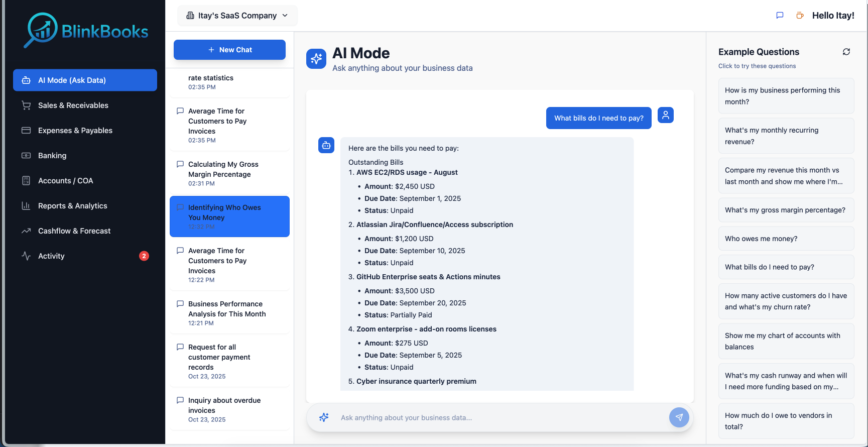Refresh the Example Questions list
This screenshot has height=447, width=868.
tap(846, 52)
